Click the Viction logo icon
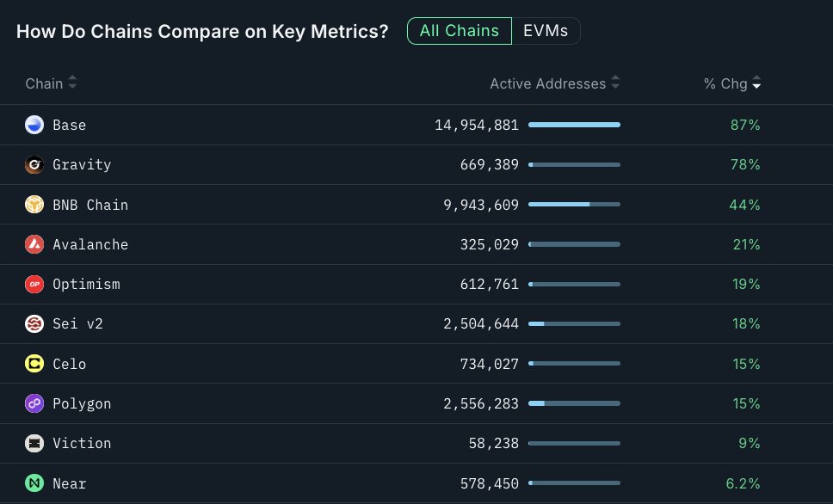Image resolution: width=833 pixels, height=504 pixels. click(x=34, y=443)
